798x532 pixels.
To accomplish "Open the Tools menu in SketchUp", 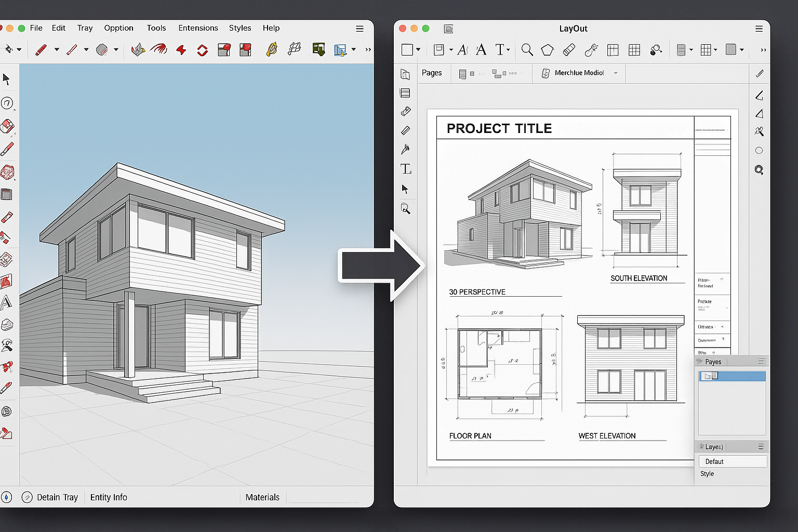I will [x=156, y=28].
